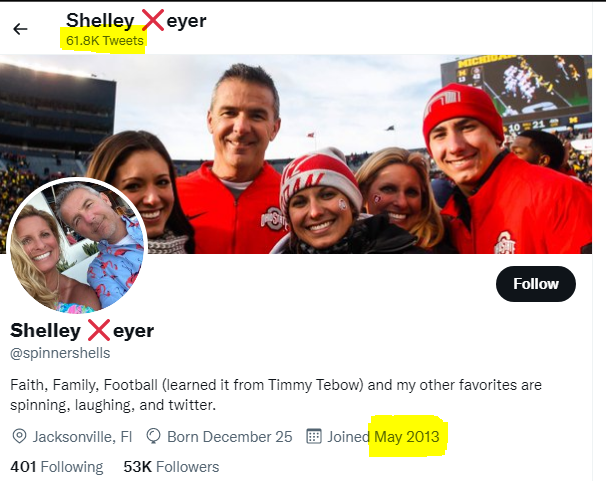This screenshot has height=481, width=606.
Task: Click the red X emoji in top header name
Action: [153, 19]
